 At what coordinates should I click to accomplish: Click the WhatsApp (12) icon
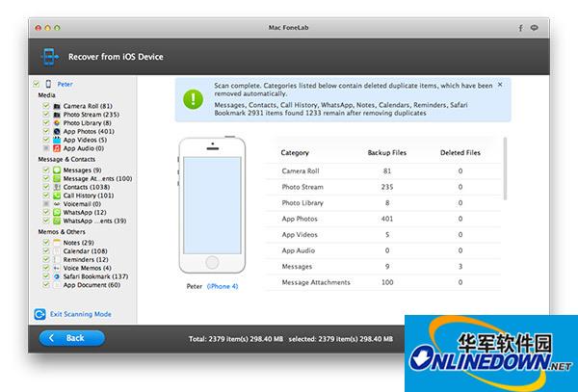point(57,213)
